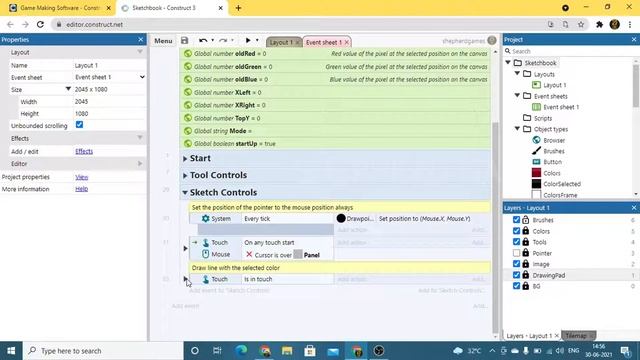
Task: Select Layout 1 in Project tree
Action: 554,85
